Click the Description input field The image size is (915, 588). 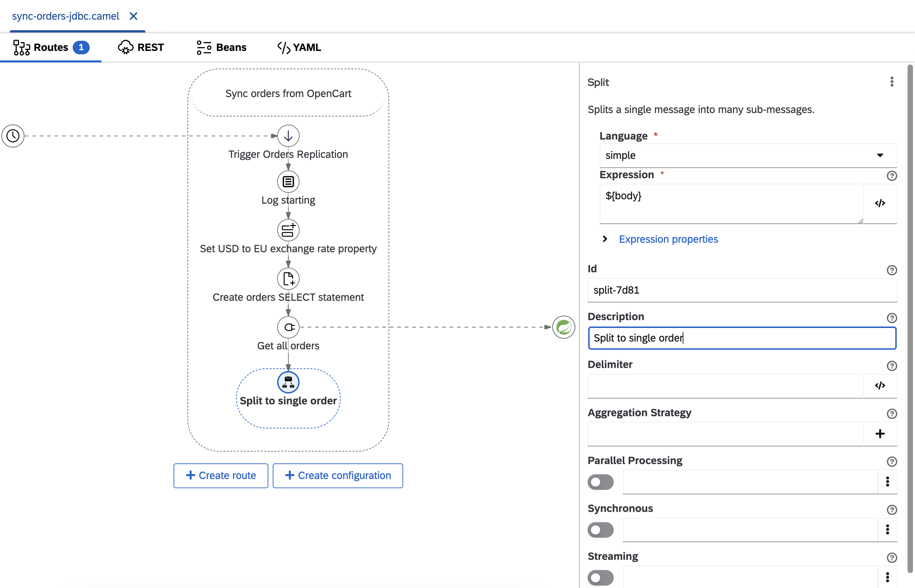click(742, 338)
